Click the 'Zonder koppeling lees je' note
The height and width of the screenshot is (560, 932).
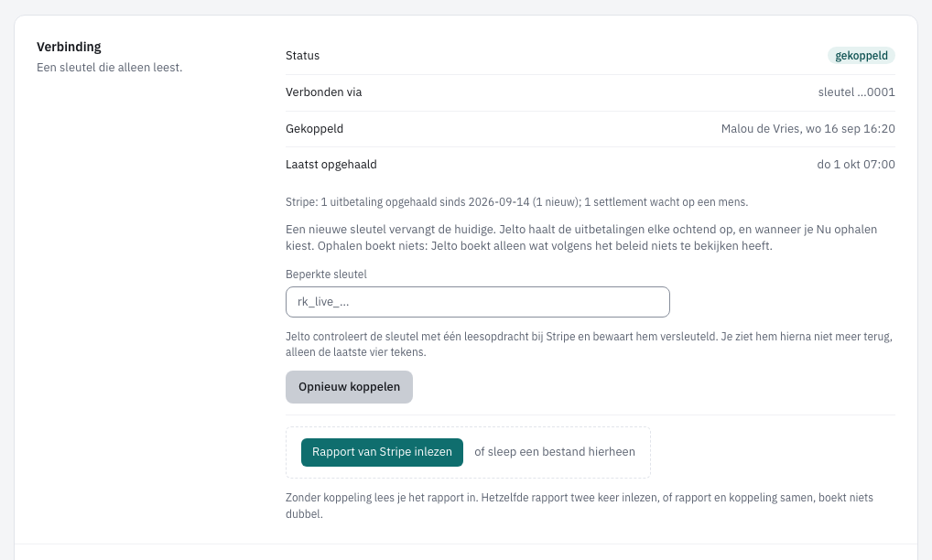[580, 506]
